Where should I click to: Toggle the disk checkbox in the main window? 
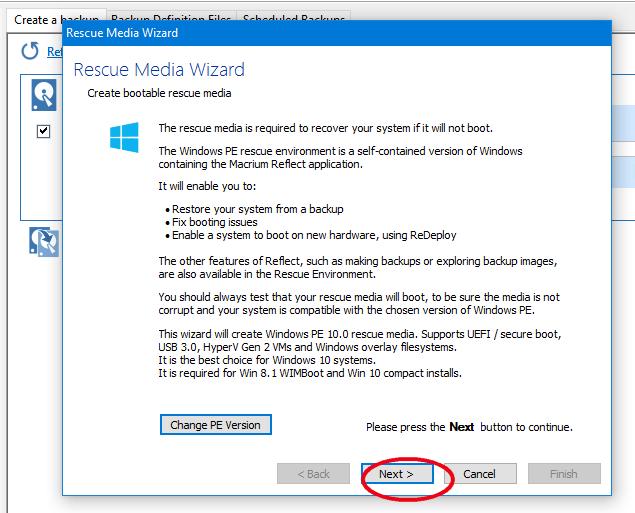[x=43, y=131]
